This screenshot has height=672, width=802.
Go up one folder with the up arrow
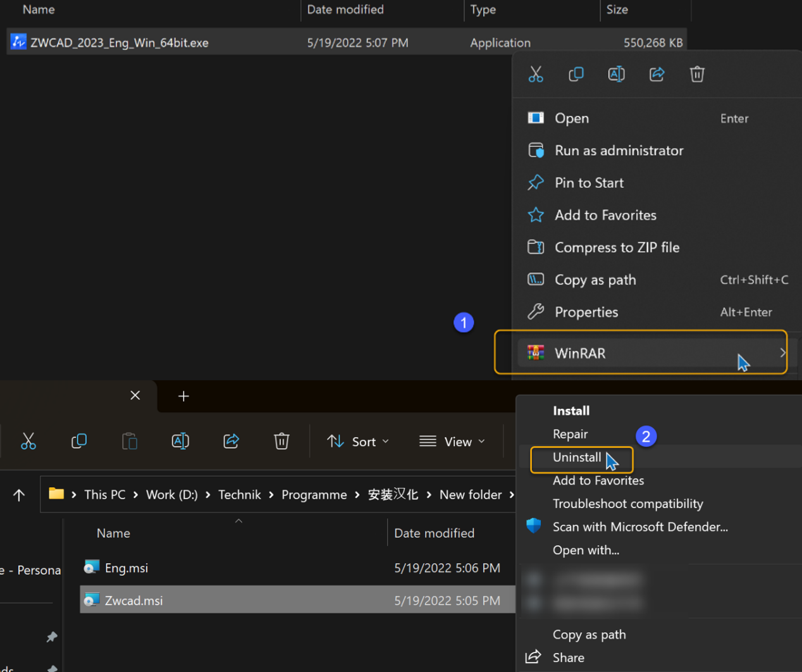19,495
